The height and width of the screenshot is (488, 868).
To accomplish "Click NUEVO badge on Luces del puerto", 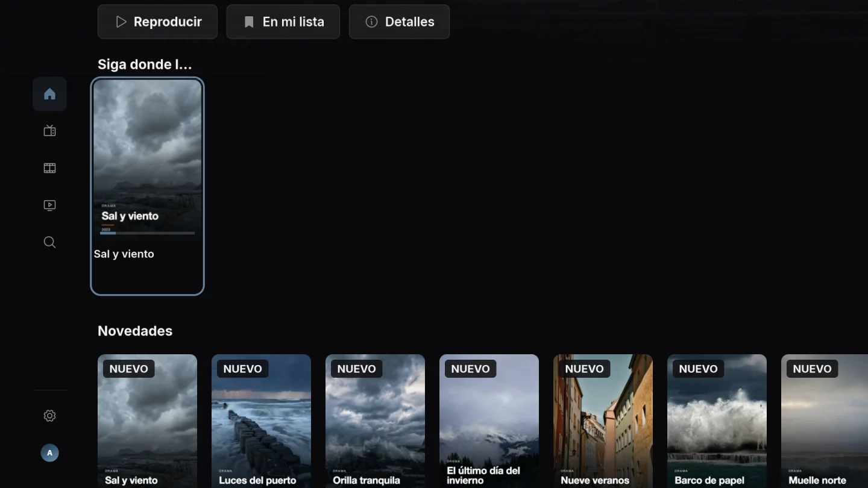I will pyautogui.click(x=242, y=369).
